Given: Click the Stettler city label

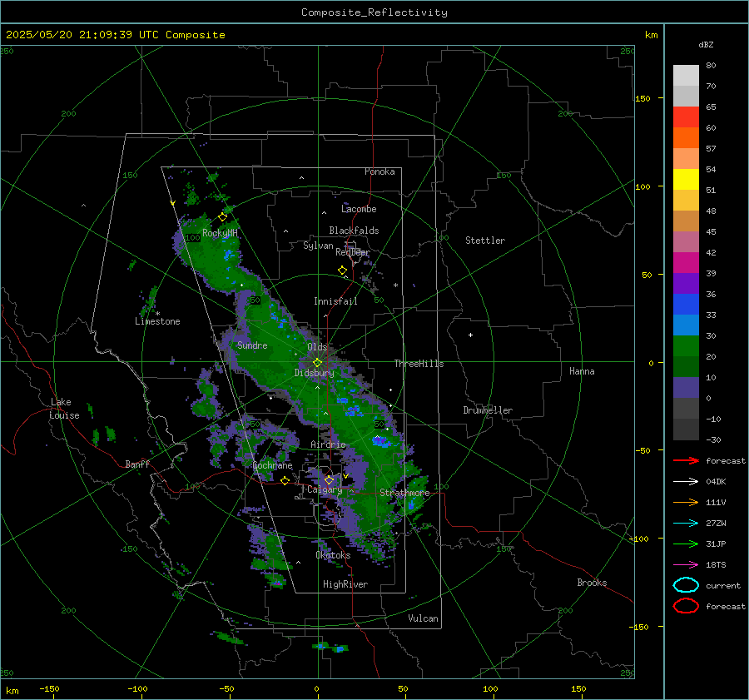Looking at the screenshot, I should pyautogui.click(x=485, y=241).
